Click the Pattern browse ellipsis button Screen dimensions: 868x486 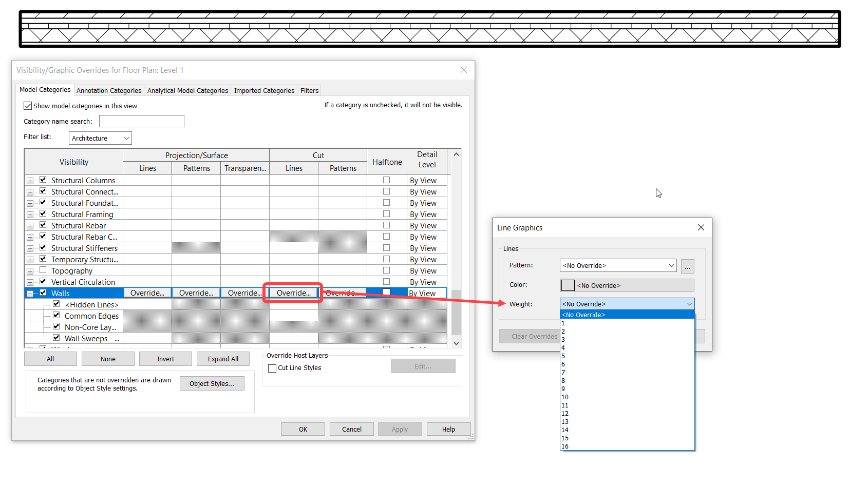click(687, 266)
